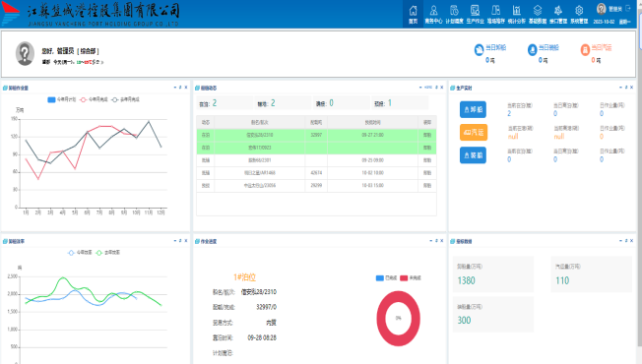Click the orange 汽运 button in 生产实时
642x364 pixels.
pos(474,133)
